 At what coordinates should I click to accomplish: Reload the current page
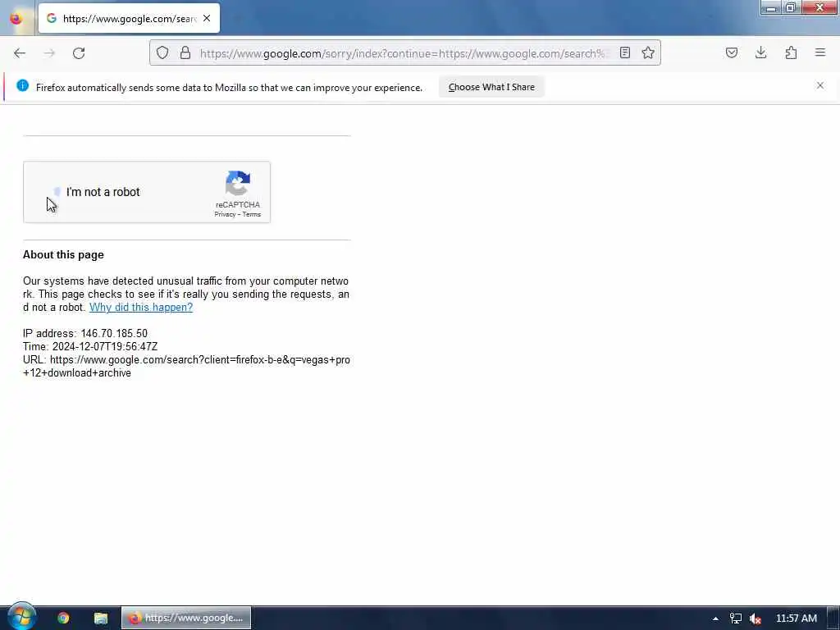pyautogui.click(x=79, y=53)
